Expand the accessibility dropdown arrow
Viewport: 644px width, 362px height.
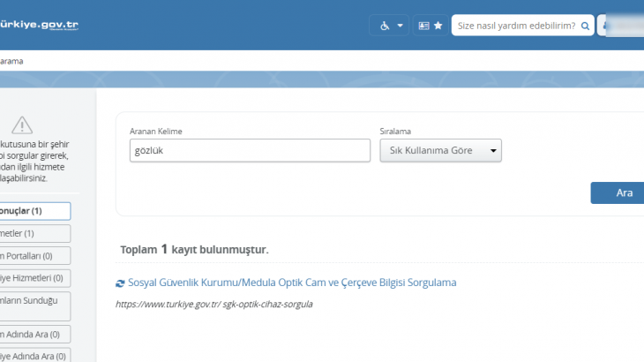point(401,26)
